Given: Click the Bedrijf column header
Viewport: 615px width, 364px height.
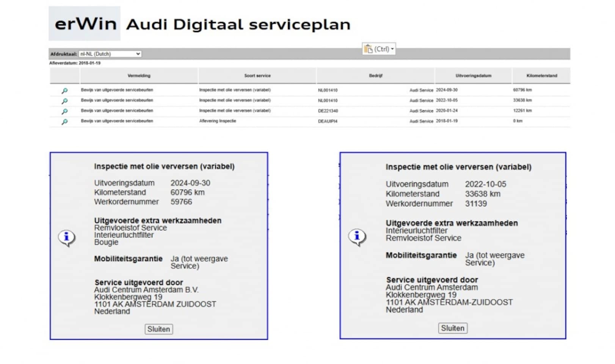Looking at the screenshot, I should [376, 75].
